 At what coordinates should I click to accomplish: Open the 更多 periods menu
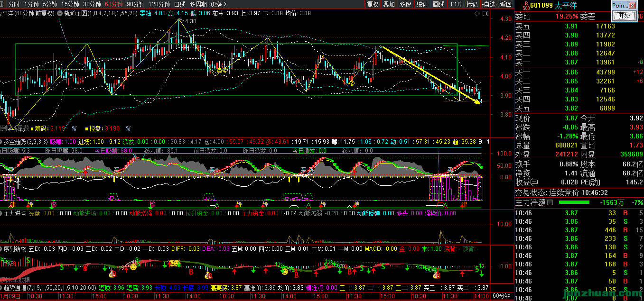(x=219, y=4)
